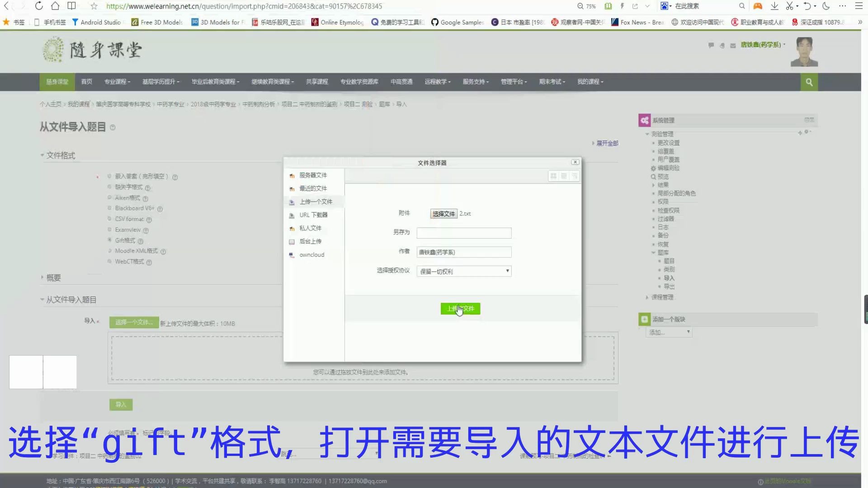Open the 服务器文件 (server files) panel icon
Screen dimensions: 868x488
pyautogui.click(x=292, y=175)
